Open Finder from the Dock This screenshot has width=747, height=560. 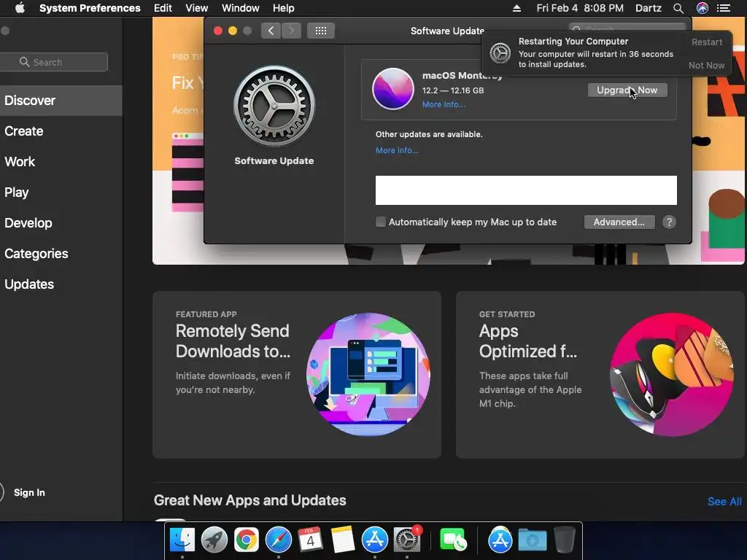pos(182,540)
